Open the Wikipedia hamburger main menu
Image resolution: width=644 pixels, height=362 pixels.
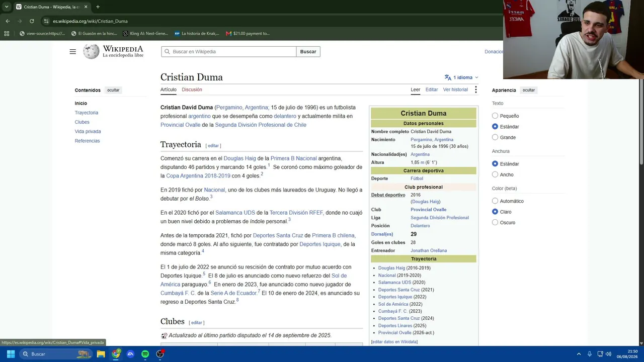73,52
